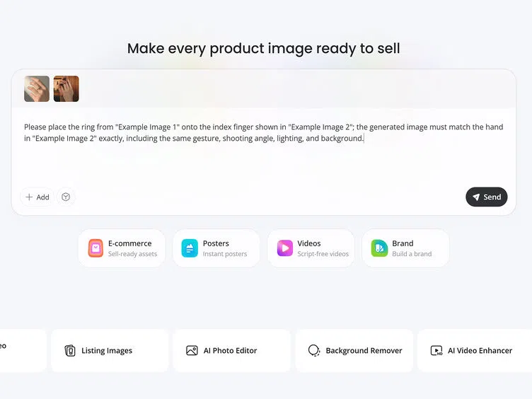Click the Posters teal icon
The image size is (532, 399).
coord(190,248)
